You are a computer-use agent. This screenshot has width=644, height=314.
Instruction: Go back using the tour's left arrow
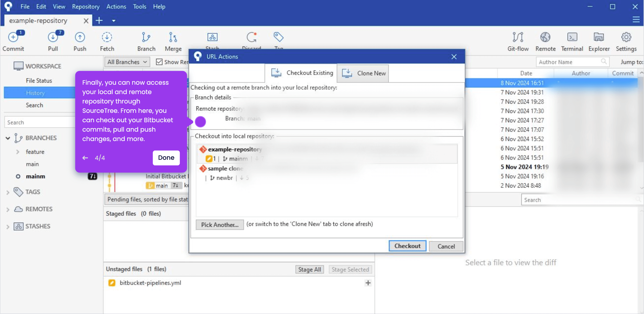point(85,158)
